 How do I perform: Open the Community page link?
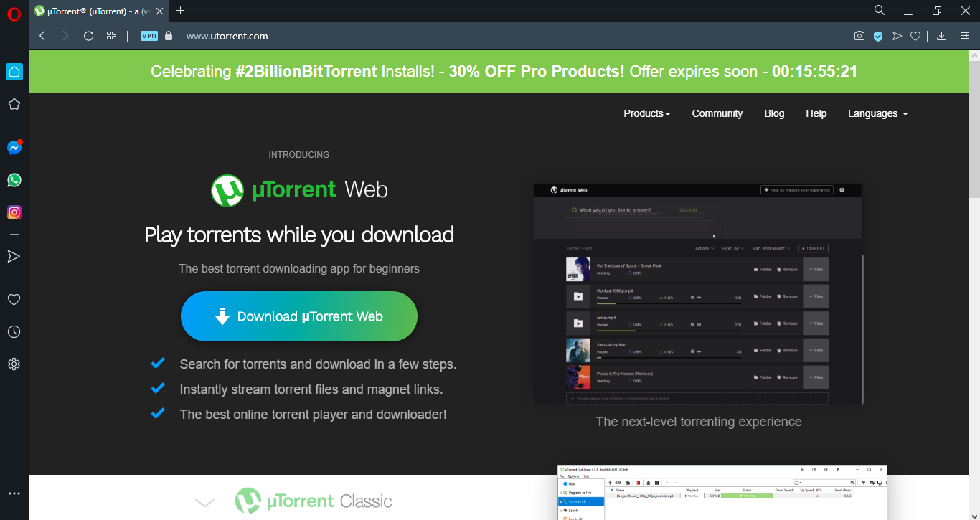717,113
